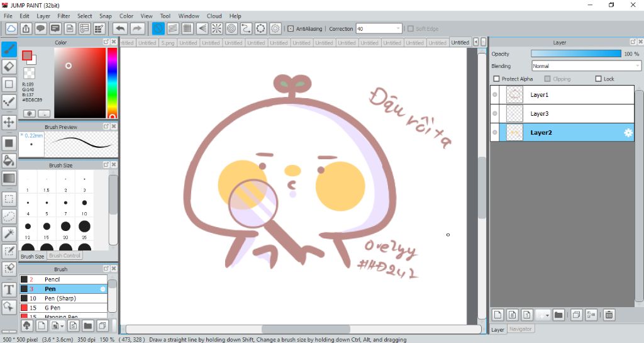Image resolution: width=644 pixels, height=343 pixels.
Task: Select the Dot tool
Action: tap(9, 101)
